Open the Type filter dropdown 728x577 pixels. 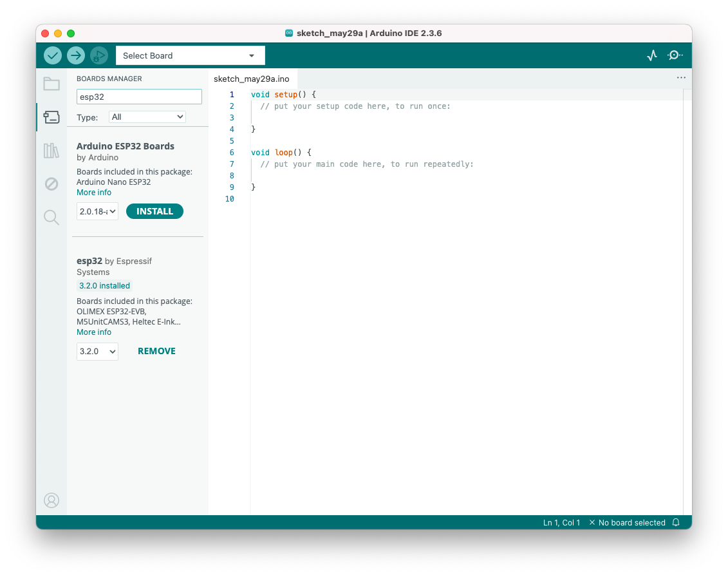point(147,117)
